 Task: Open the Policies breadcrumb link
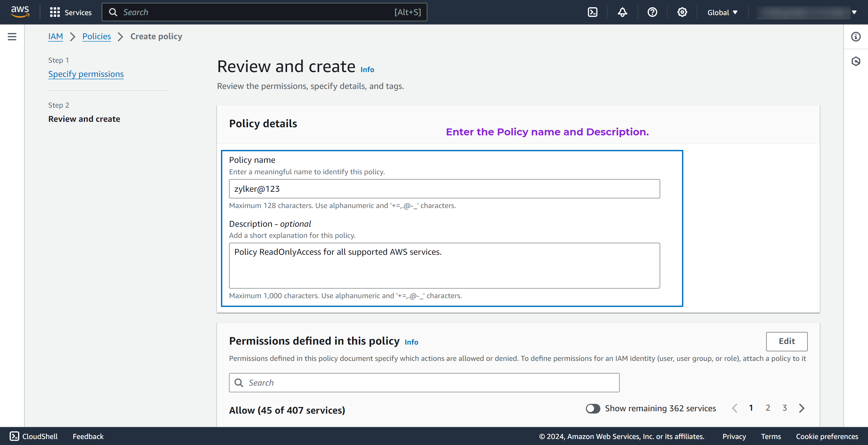(x=96, y=36)
